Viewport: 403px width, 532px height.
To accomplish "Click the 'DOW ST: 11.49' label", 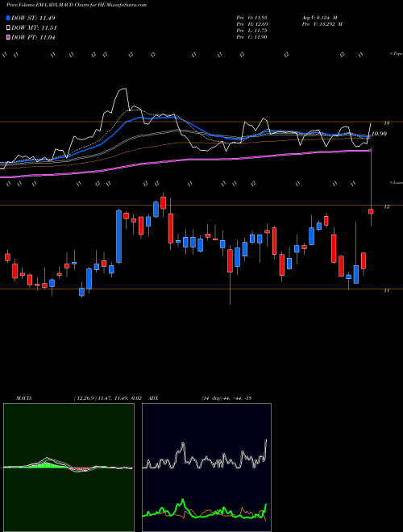I will pos(33,18).
